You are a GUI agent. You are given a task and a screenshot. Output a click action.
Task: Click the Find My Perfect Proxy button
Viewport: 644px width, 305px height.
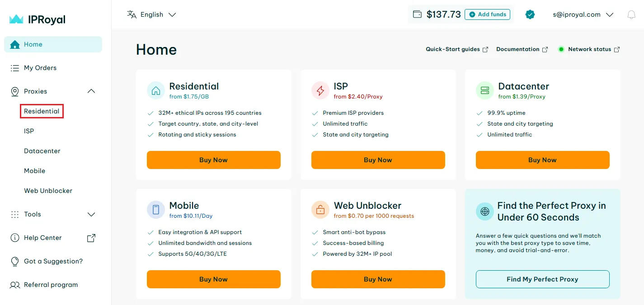tap(542, 279)
